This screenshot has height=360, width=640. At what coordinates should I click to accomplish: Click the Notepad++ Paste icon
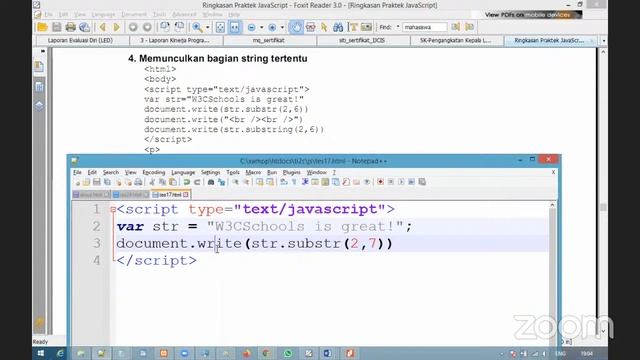173,182
